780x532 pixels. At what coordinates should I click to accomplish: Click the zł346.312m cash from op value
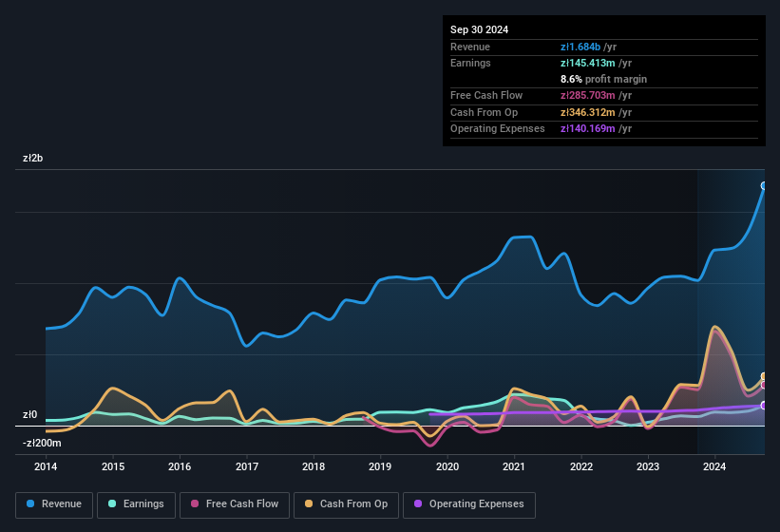587,112
